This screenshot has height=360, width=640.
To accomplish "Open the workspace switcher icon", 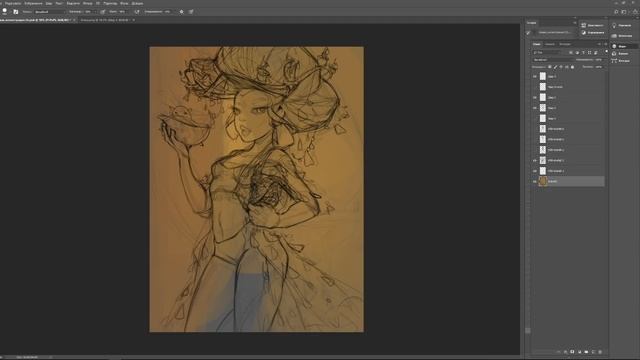I will click(624, 12).
